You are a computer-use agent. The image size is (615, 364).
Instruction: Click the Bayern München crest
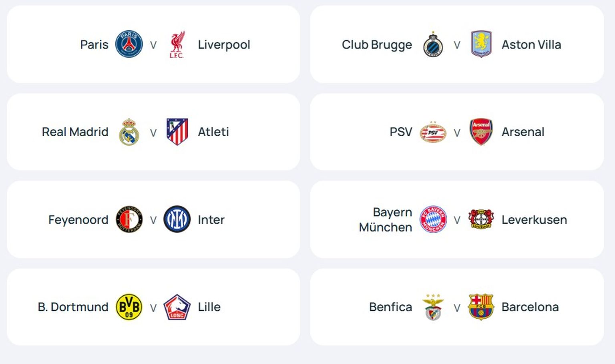[x=433, y=219]
